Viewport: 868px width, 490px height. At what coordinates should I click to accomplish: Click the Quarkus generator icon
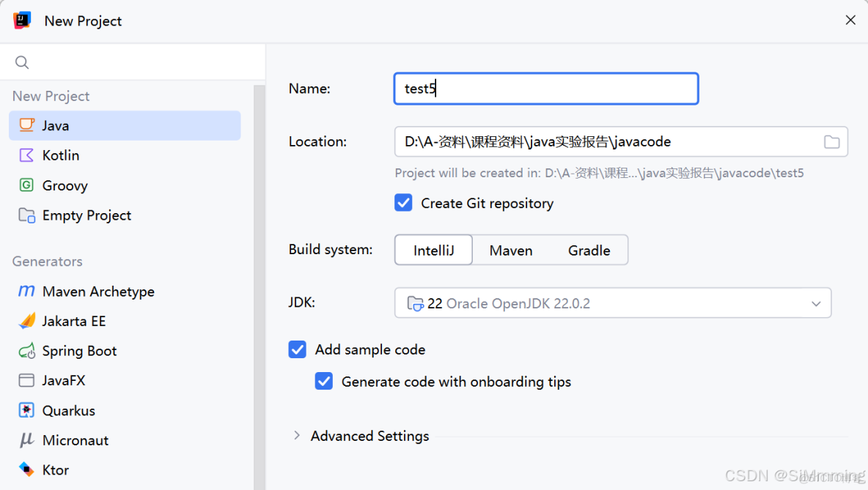pos(26,410)
